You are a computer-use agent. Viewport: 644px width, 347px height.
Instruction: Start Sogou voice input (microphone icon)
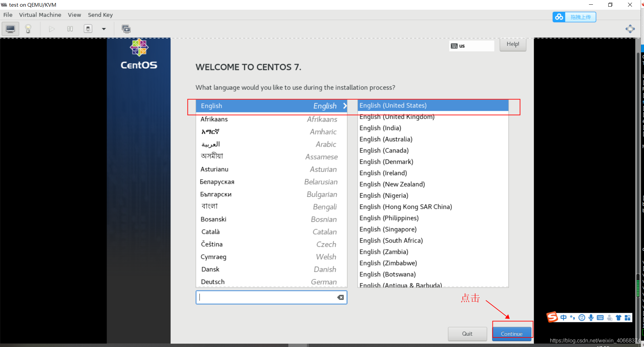point(591,318)
